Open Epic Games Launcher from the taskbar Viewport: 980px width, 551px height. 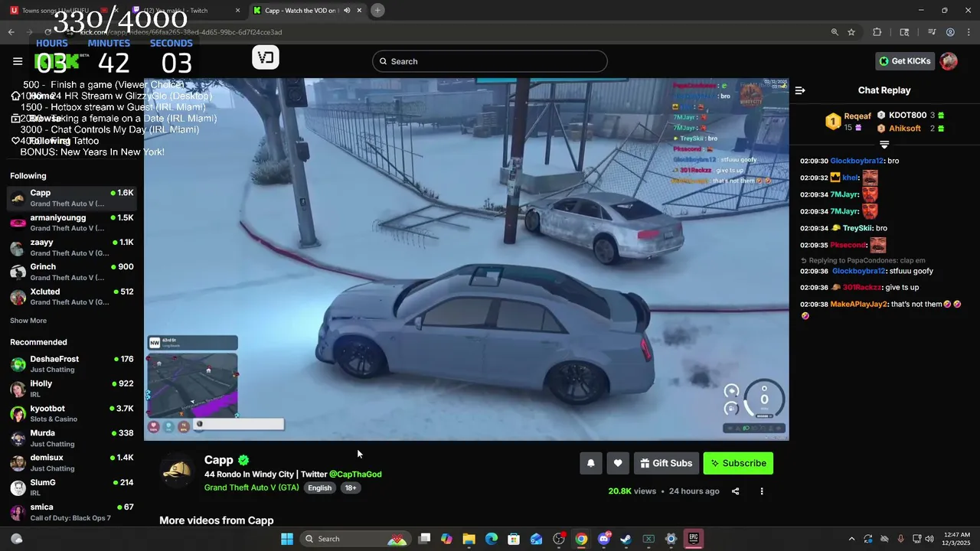694,539
